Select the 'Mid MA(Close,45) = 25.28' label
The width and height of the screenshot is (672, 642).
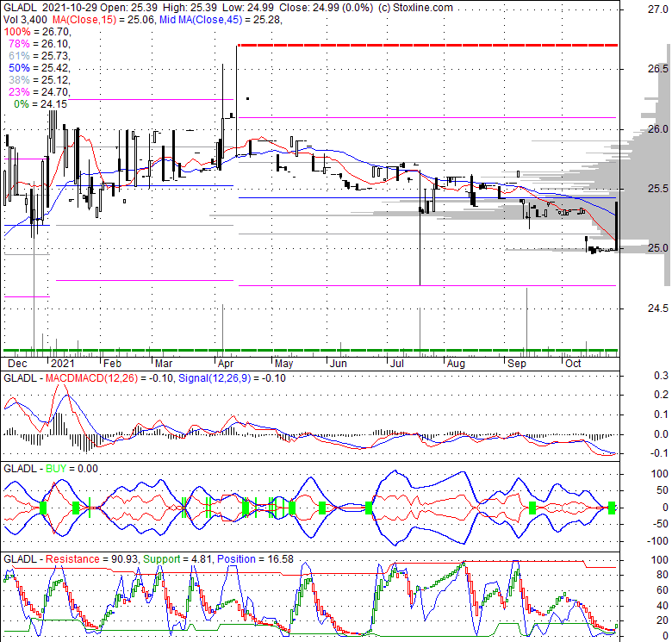220,20
